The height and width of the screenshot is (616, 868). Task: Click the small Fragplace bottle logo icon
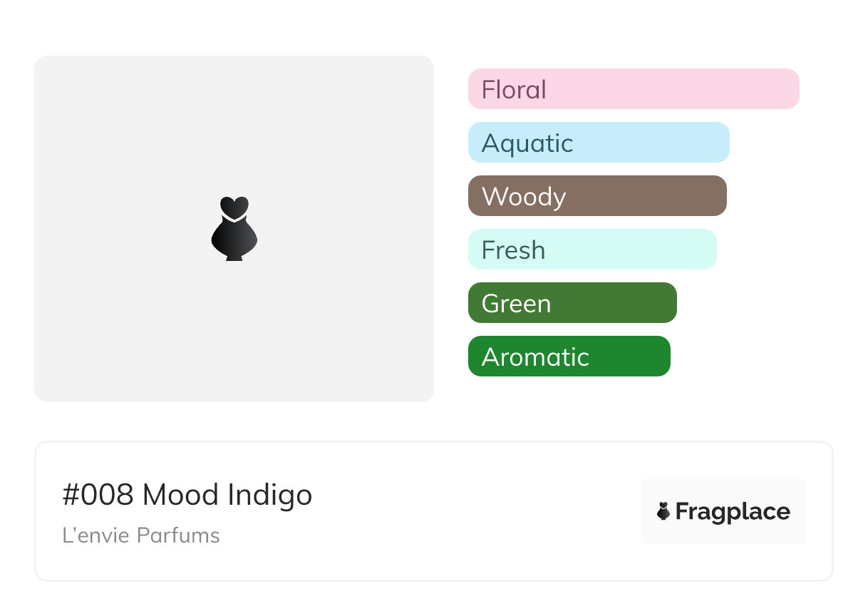click(x=663, y=511)
